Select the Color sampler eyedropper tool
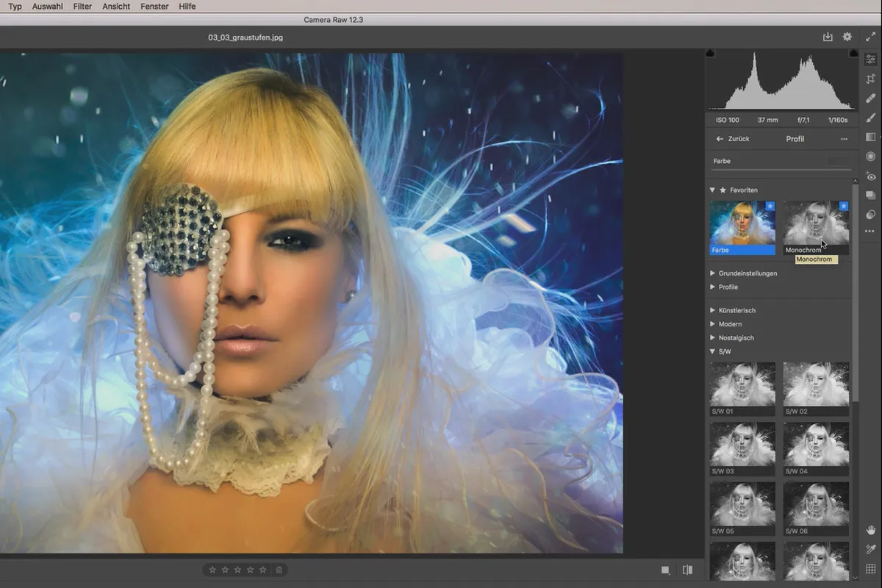This screenshot has width=882, height=588. (x=871, y=549)
